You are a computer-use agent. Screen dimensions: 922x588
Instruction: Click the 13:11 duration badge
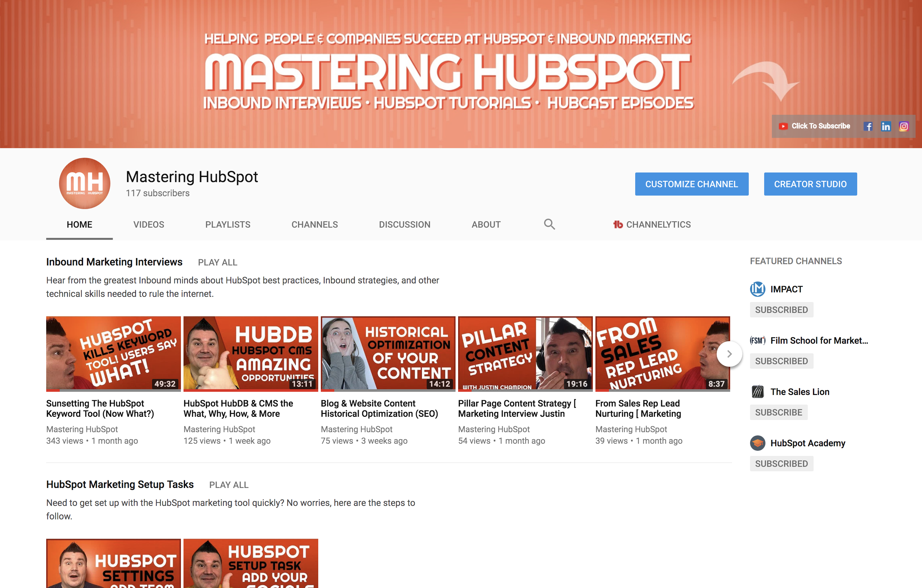[x=302, y=384]
